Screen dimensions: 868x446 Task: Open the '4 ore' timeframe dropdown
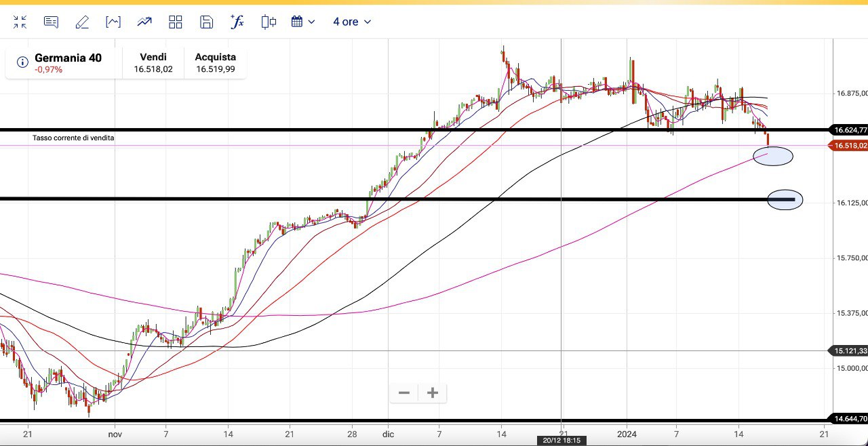[352, 22]
